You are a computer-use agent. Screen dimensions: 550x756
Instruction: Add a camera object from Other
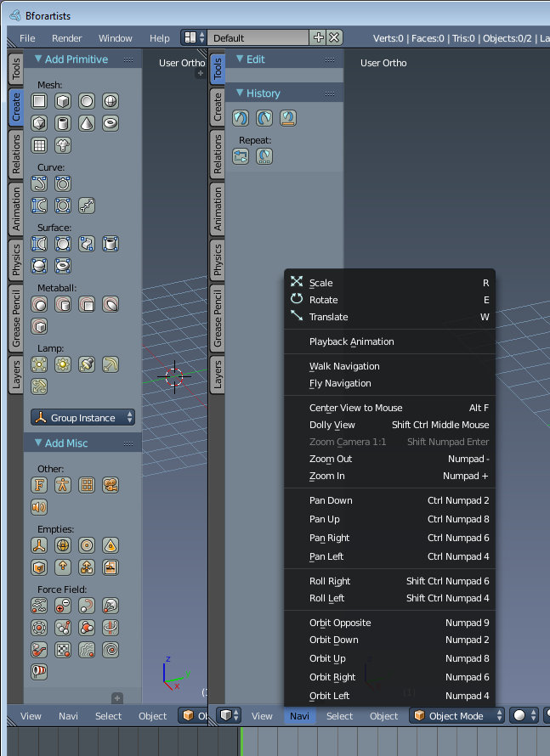coord(111,485)
